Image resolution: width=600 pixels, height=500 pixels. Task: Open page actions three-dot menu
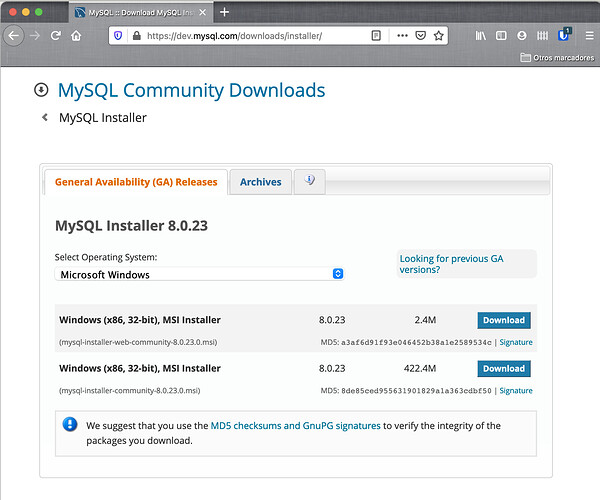click(x=402, y=36)
